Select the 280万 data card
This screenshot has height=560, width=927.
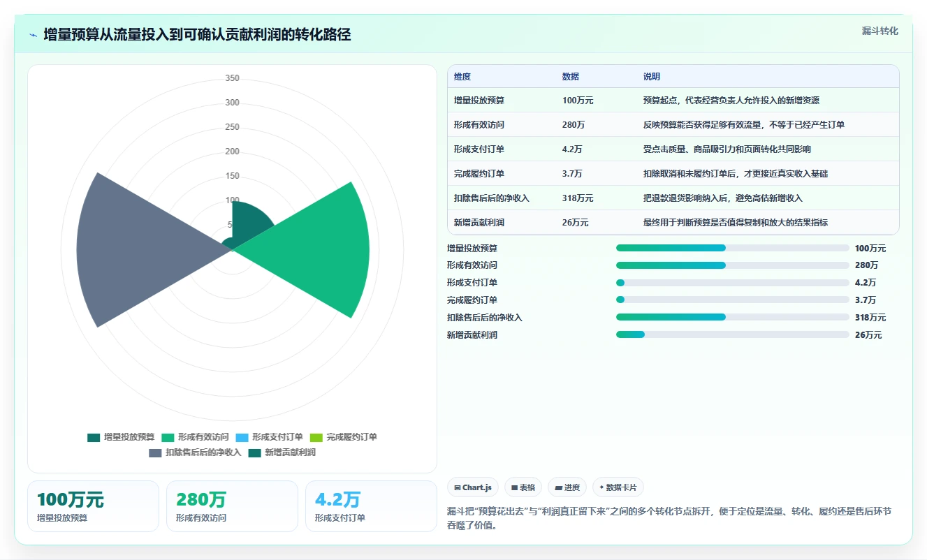click(x=232, y=506)
